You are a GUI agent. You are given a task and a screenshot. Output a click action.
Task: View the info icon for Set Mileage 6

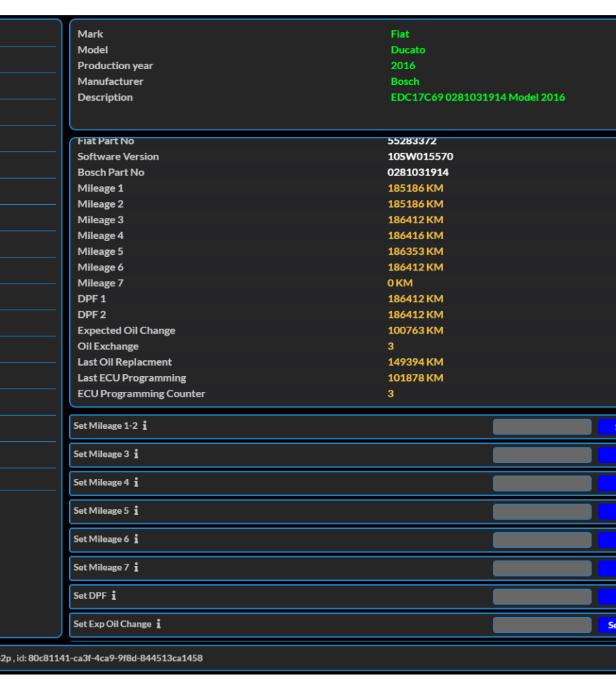point(136,539)
